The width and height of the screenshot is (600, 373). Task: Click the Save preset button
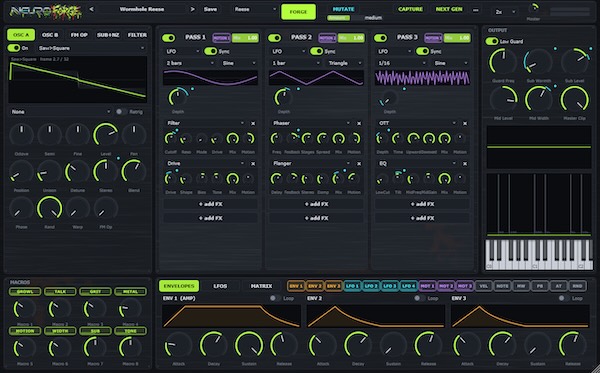pyautogui.click(x=210, y=9)
